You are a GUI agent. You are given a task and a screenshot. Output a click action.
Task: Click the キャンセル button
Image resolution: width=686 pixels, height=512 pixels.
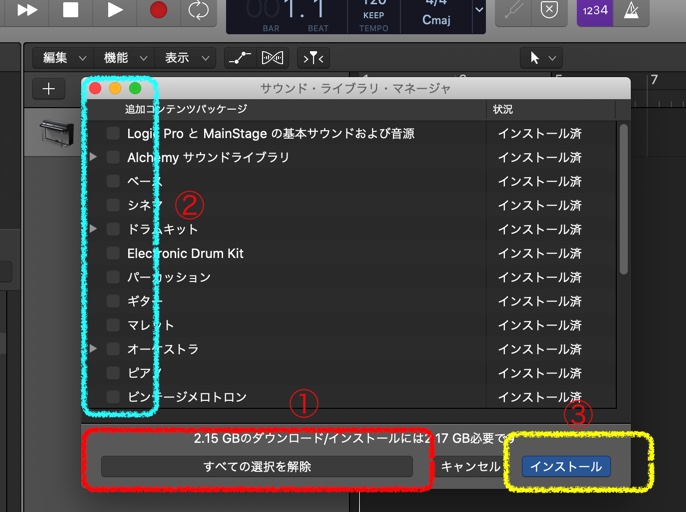pos(470,466)
